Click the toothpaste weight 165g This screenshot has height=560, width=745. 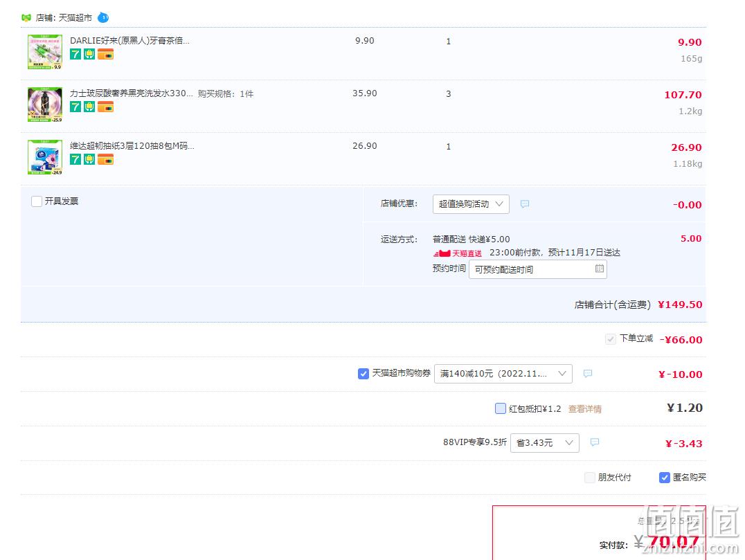pyautogui.click(x=691, y=58)
